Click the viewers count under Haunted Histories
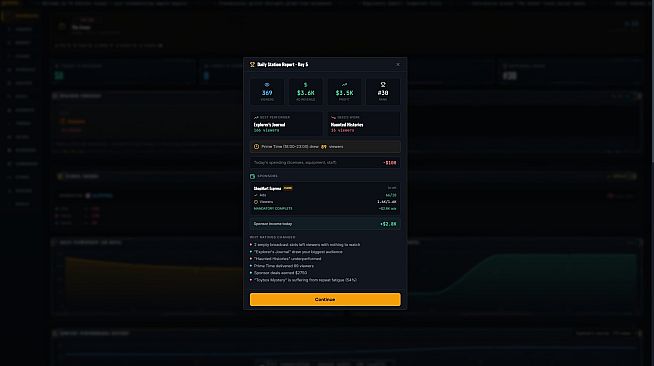 pyautogui.click(x=342, y=130)
